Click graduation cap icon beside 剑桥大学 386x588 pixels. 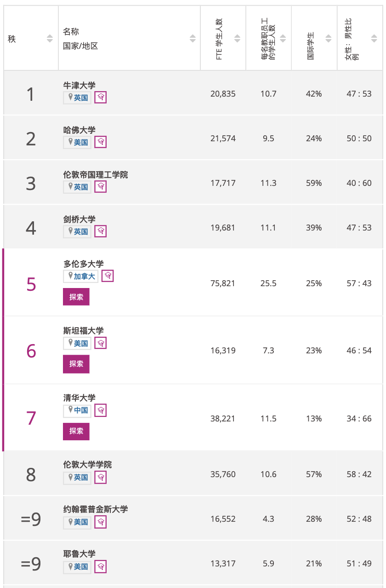(x=101, y=231)
